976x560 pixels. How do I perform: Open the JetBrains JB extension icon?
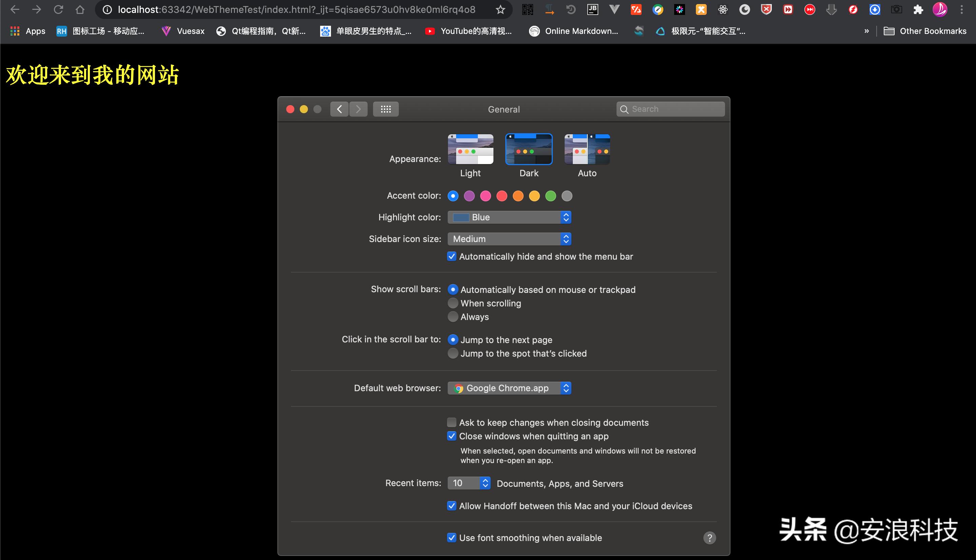tap(592, 9)
